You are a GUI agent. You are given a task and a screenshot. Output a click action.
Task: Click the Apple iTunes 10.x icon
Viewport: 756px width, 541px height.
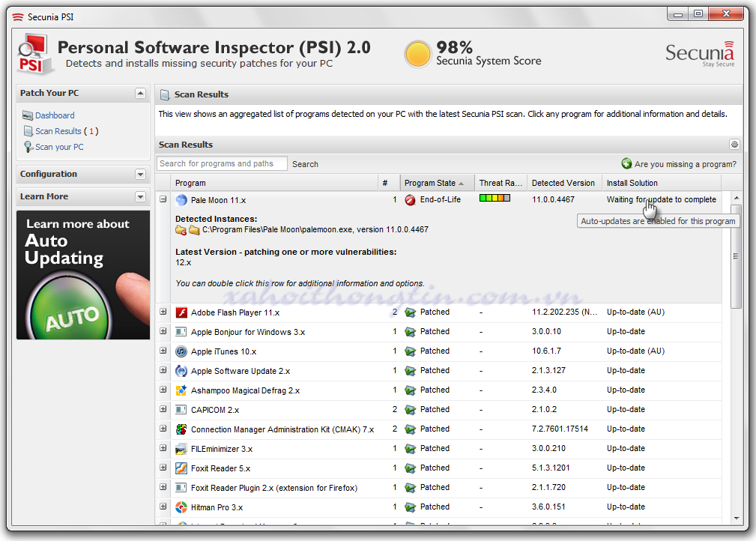click(181, 351)
